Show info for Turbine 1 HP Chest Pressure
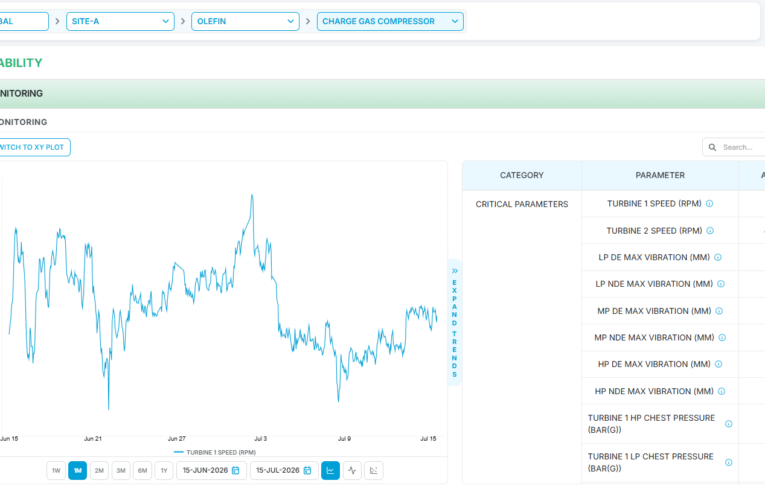The width and height of the screenshot is (765, 495). coord(728,424)
